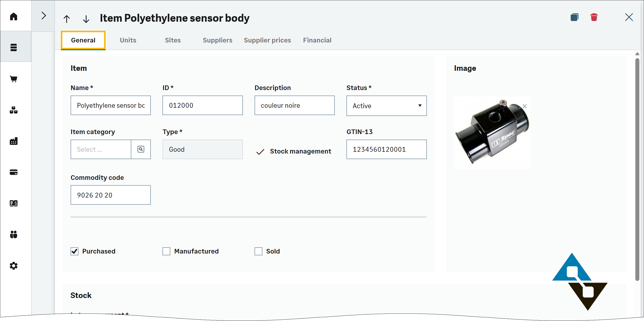
Task: Delete item with red trash icon
Action: click(594, 17)
